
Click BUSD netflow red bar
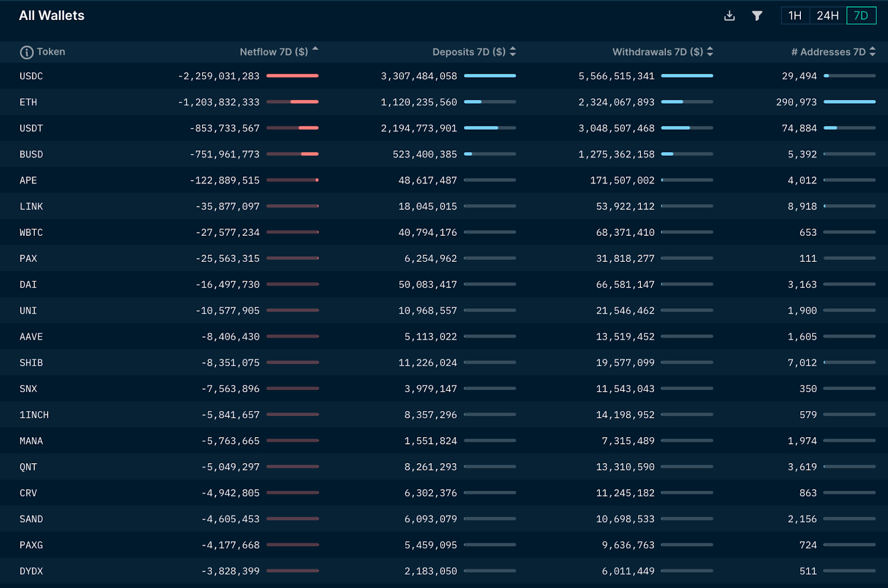pyautogui.click(x=310, y=154)
